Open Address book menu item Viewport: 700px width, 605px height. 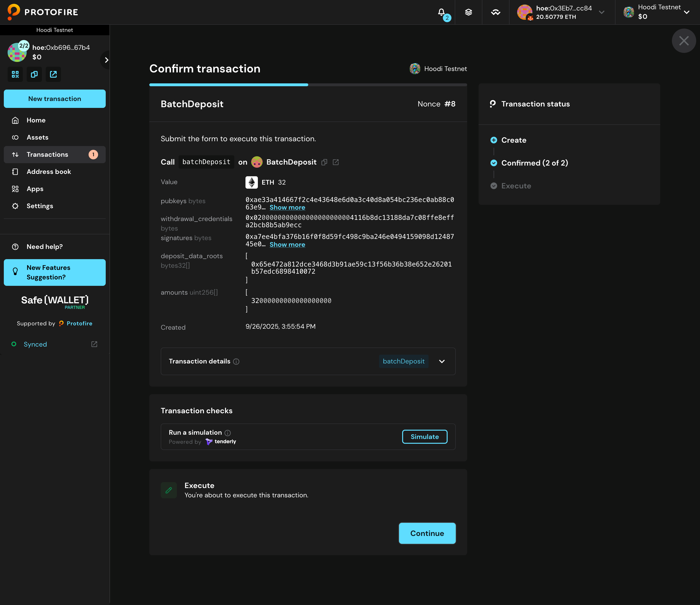click(x=49, y=172)
